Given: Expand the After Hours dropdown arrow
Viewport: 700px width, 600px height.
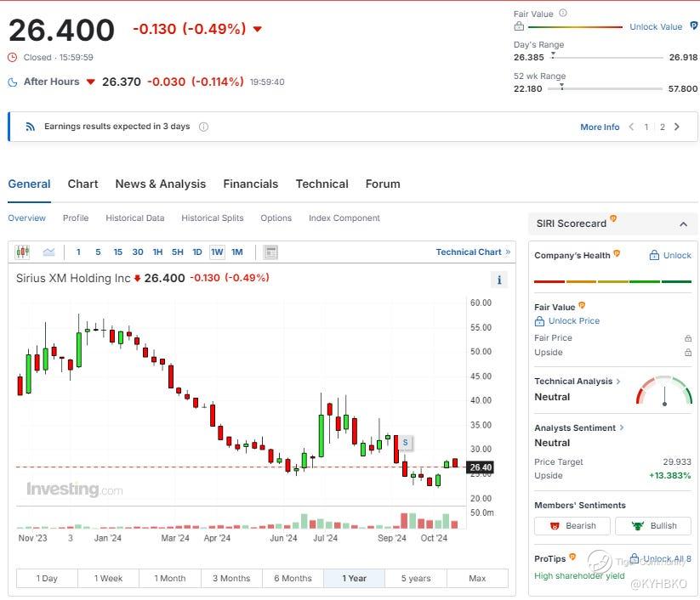Looking at the screenshot, I should click(91, 82).
